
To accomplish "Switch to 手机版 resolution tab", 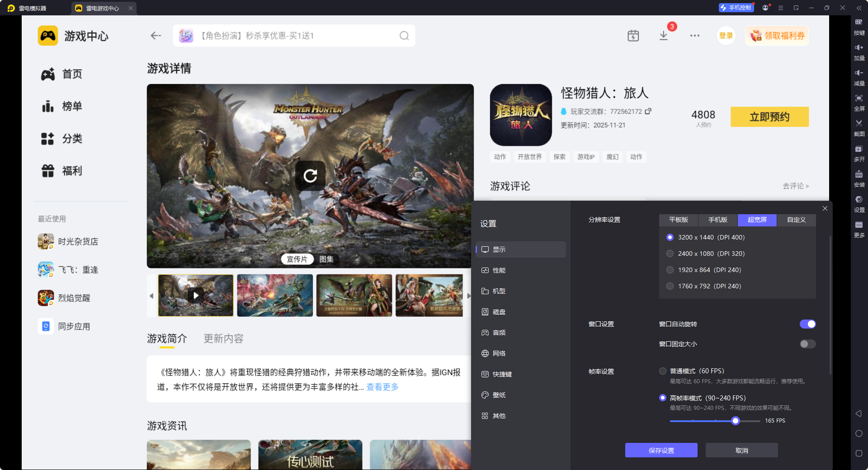I will coord(718,220).
